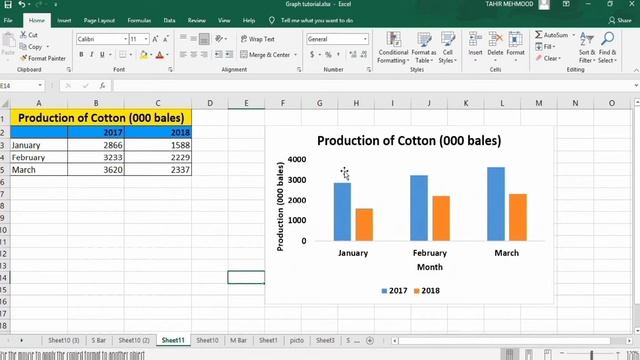Select cell B3 containing 2866
Image resolution: width=640 pixels, height=360 pixels.
coord(96,145)
